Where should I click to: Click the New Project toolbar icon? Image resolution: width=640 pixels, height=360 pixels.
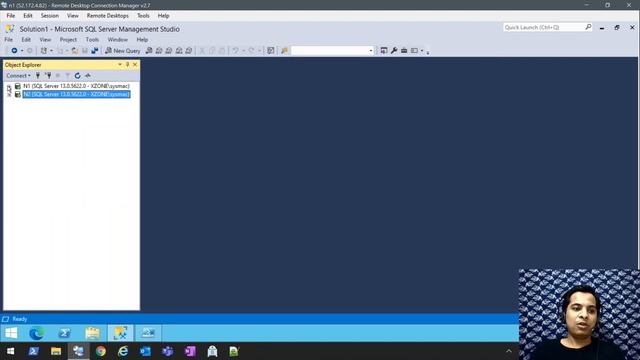[x=44, y=51]
